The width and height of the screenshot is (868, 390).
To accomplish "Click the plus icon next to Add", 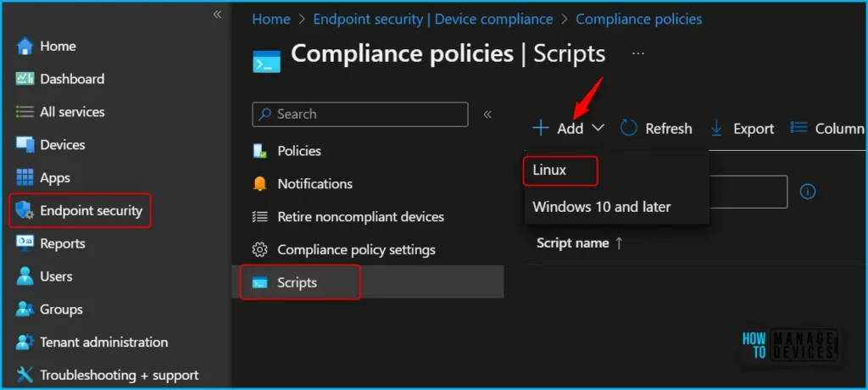I will click(x=540, y=129).
